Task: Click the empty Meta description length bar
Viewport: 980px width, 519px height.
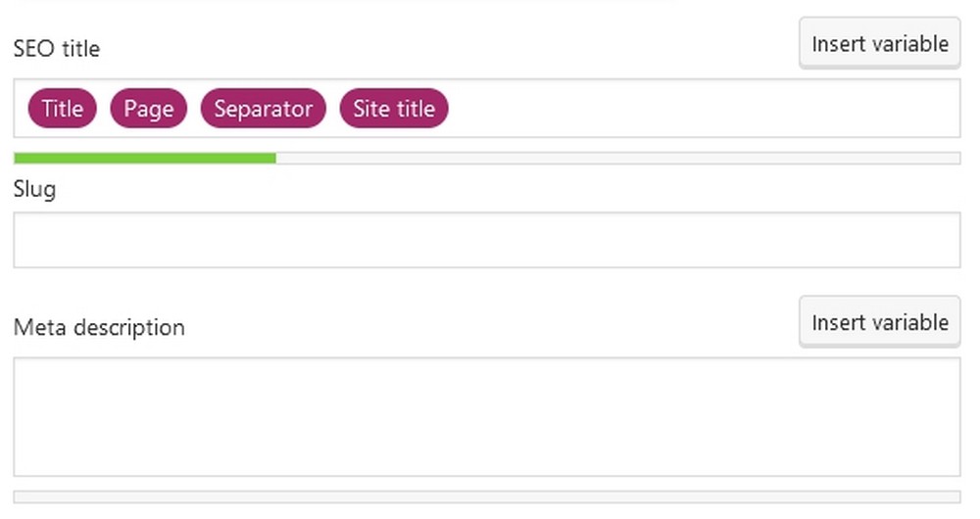Action: [487, 497]
